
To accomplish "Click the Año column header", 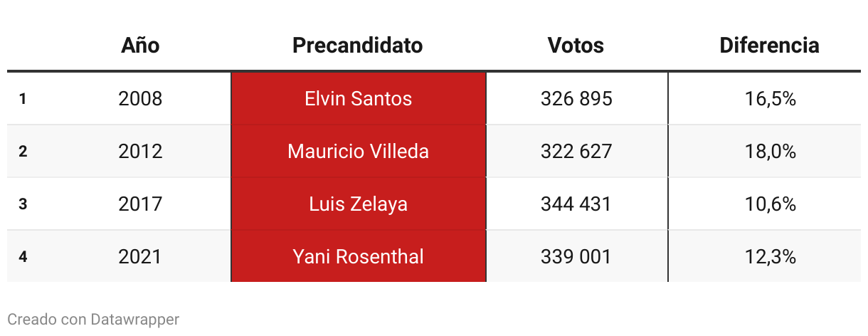I will click(140, 46).
